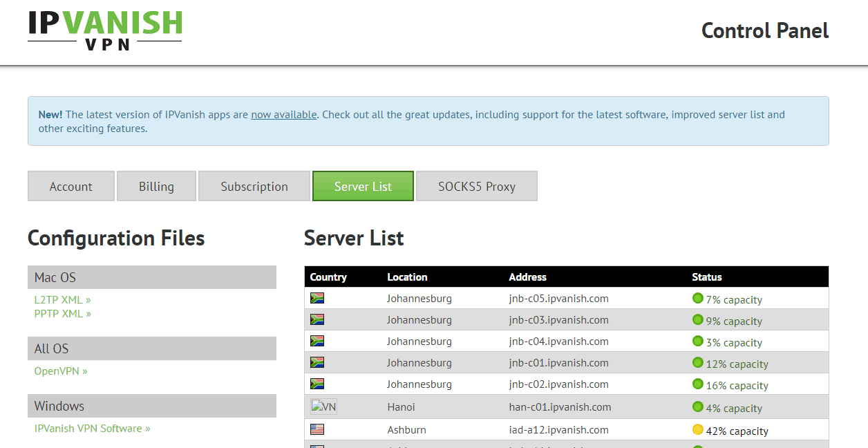The image size is (868, 448).
Task: Click Johannesburg in the jnb-c02 row
Action: pyautogui.click(x=419, y=384)
